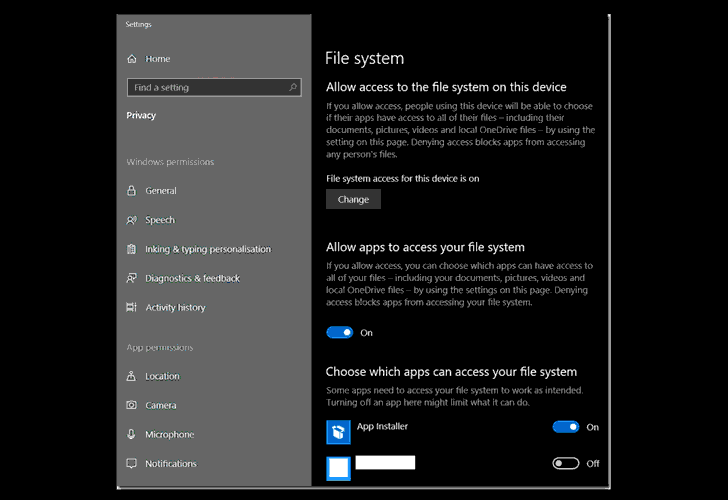The height and width of the screenshot is (500, 728).
Task: Select the Speech icon
Action: tap(132, 220)
